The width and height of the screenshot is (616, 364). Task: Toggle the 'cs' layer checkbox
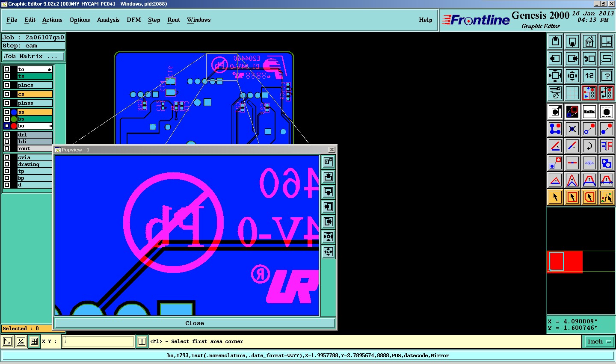7,94
